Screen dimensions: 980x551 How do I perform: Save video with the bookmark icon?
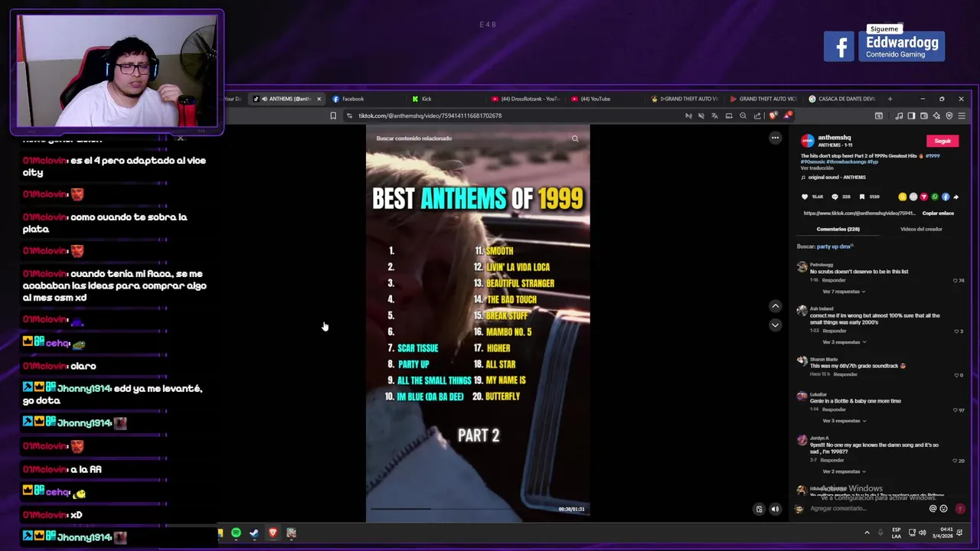[x=862, y=197]
